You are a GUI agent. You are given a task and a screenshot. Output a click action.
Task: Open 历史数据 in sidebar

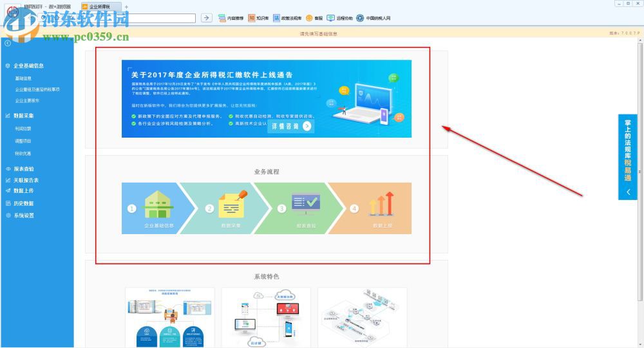tap(24, 203)
